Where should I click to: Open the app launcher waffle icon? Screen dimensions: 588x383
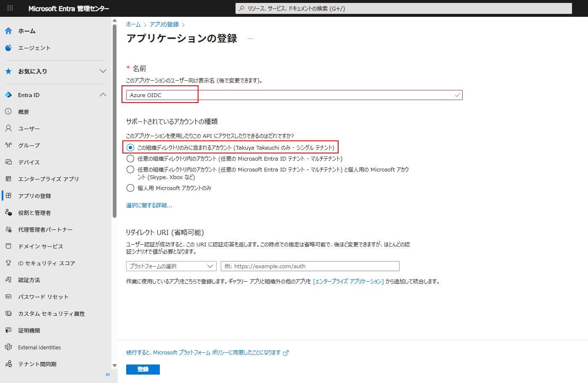click(10, 8)
